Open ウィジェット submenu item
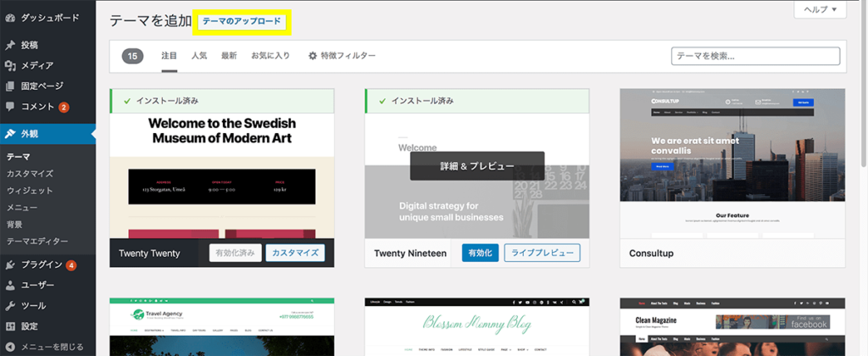Screen dimensions: 868x356 (30, 191)
